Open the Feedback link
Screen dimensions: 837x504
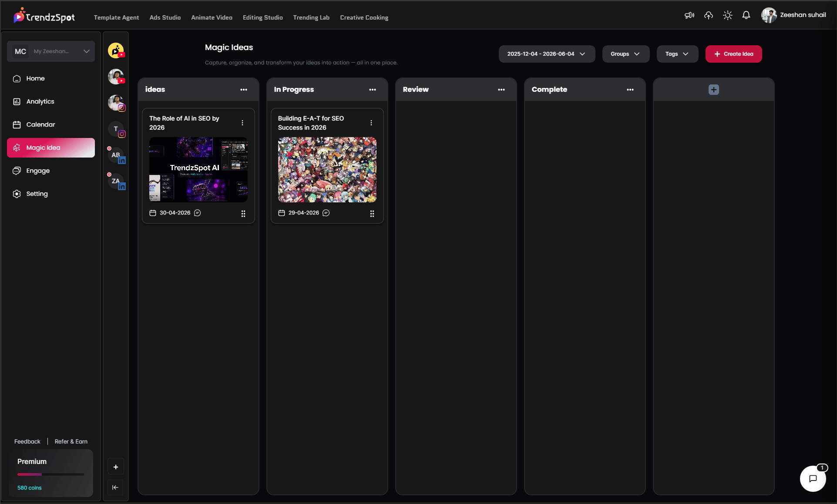[x=27, y=441]
